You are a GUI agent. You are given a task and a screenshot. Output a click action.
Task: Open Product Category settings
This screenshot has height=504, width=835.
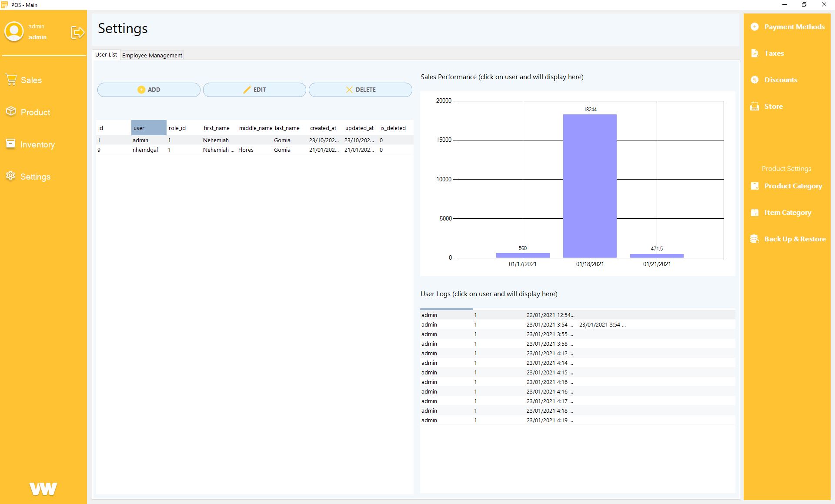[x=793, y=186]
